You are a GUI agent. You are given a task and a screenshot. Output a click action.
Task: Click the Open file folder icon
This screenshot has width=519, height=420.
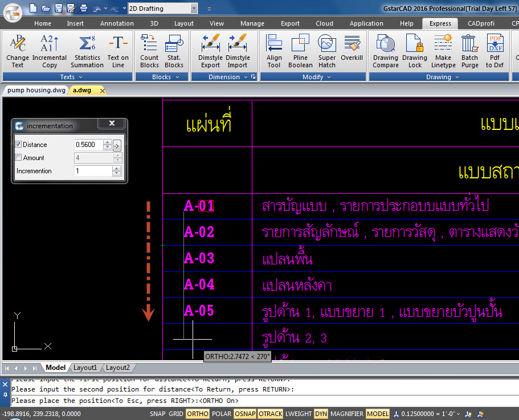tap(46, 8)
